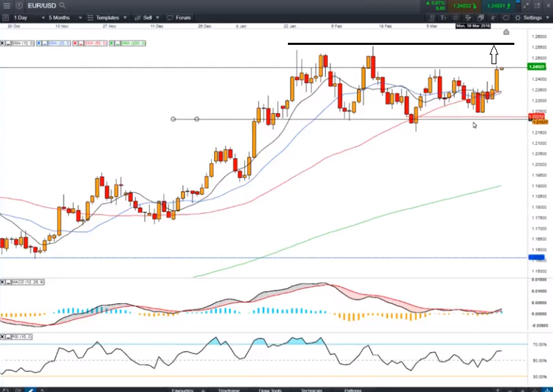Viewport: 553px width, 392px height.
Task: Click the green buy price 1.24531
Action: coord(495,6)
